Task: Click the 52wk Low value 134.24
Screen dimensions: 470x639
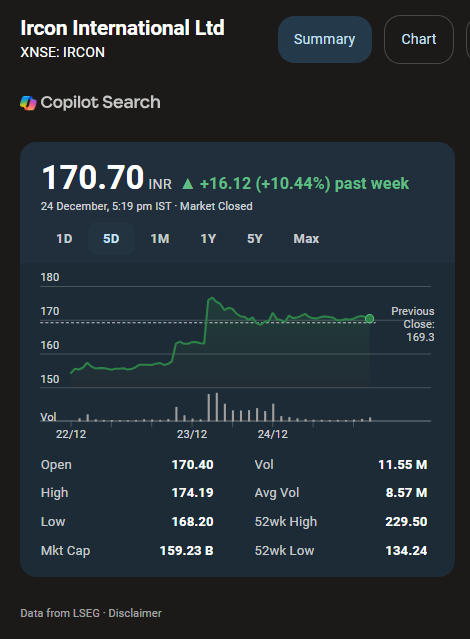Action: point(406,551)
